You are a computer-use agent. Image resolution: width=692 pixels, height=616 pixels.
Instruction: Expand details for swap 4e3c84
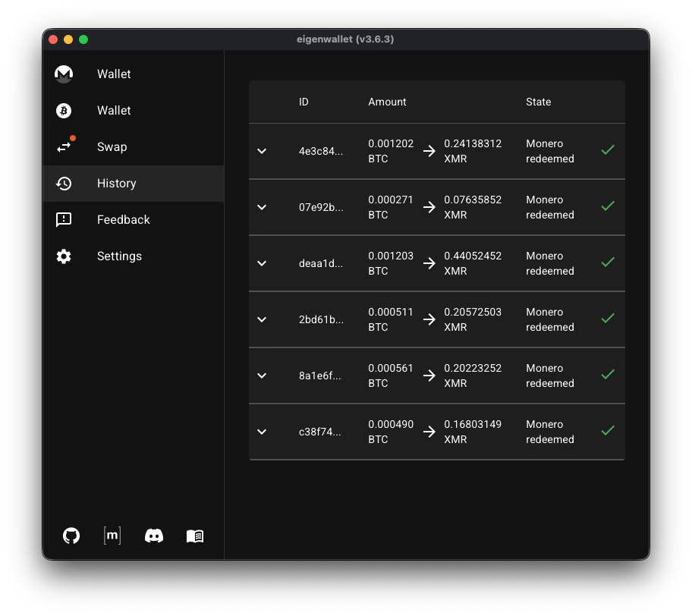pos(261,151)
